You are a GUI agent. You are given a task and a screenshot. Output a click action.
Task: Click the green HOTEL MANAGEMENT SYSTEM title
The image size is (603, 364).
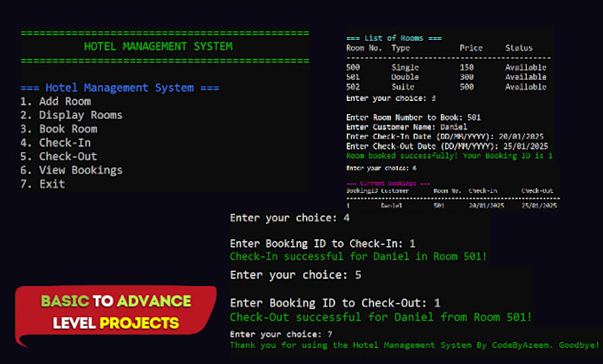tap(158, 46)
